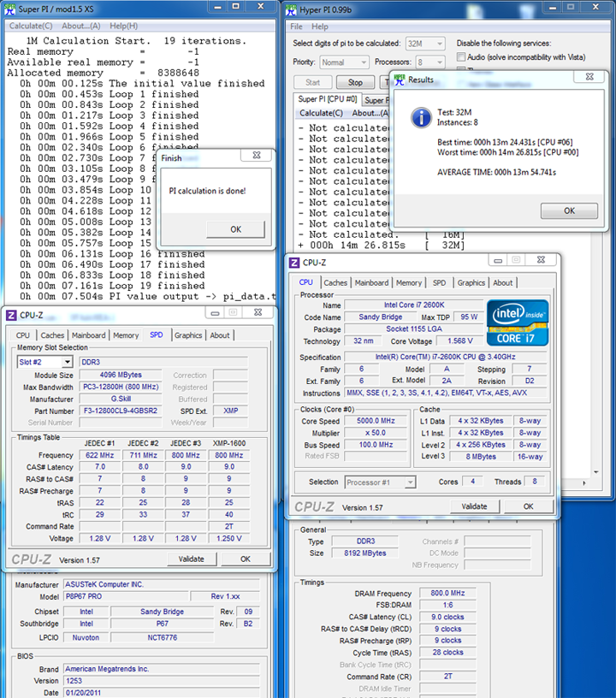Open the Slot #2 memory slot dropdown
The image size is (616, 698).
(44, 362)
